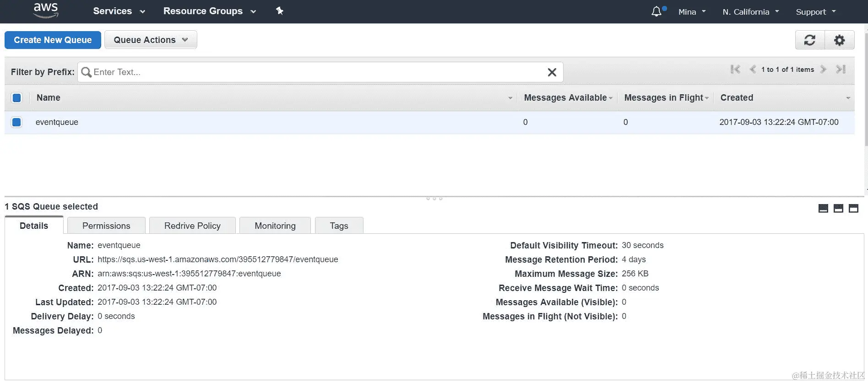Image resolution: width=868 pixels, height=383 pixels.
Task: Minimize the details pane layout icon
Action: 823,209
